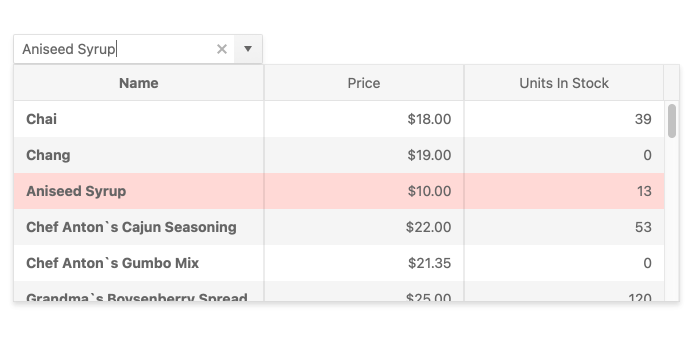Click the $10.00 price in highlighted row

(x=364, y=191)
